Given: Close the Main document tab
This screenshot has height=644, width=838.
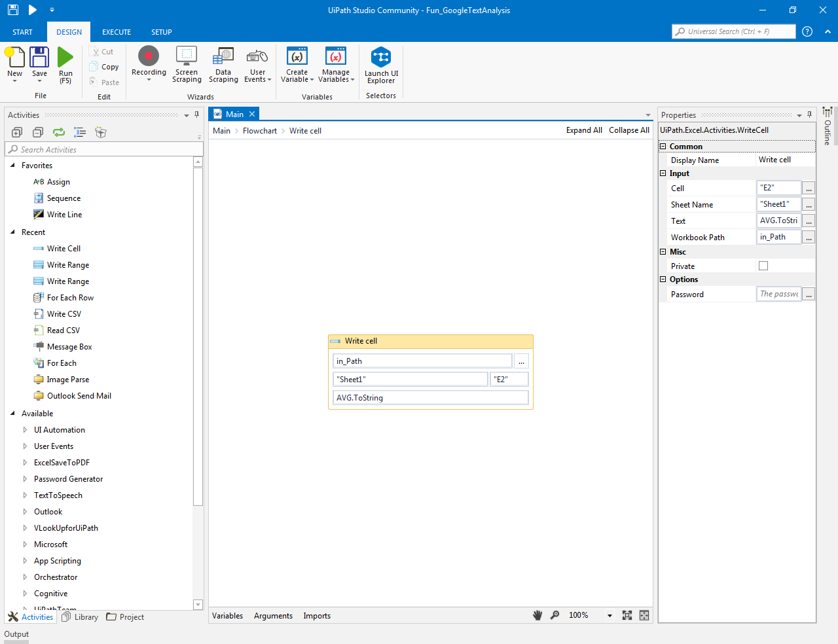Looking at the screenshot, I should (x=252, y=114).
